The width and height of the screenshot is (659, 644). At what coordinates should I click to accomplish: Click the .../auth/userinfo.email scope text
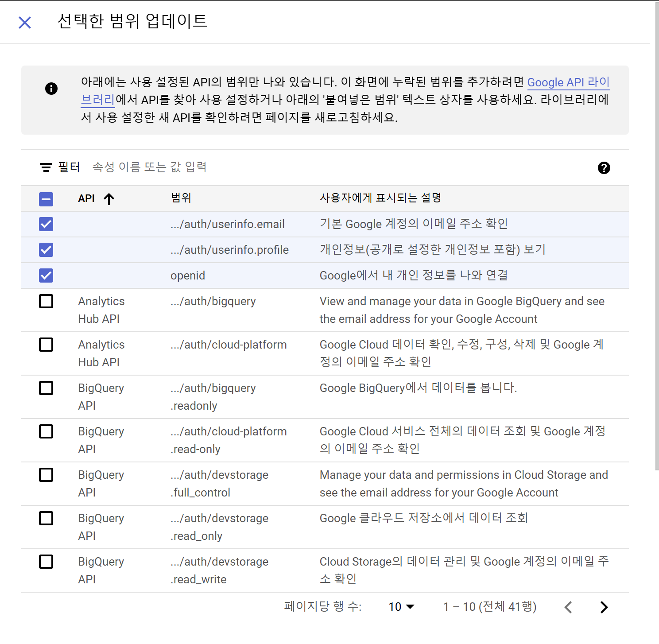[x=228, y=224]
